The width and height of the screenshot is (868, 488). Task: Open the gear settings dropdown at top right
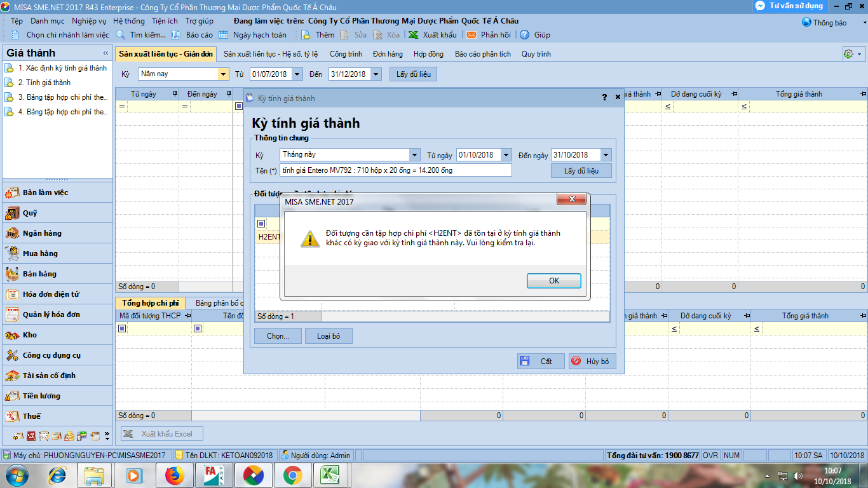coord(852,54)
